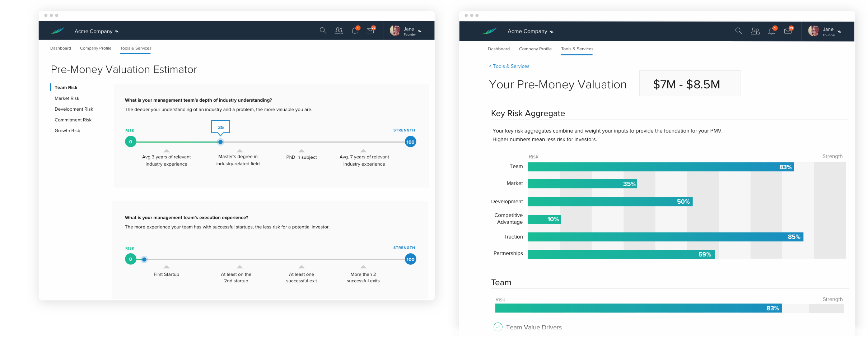Click 'Team Value Drivers' label
868x347 pixels.
pyautogui.click(x=534, y=327)
